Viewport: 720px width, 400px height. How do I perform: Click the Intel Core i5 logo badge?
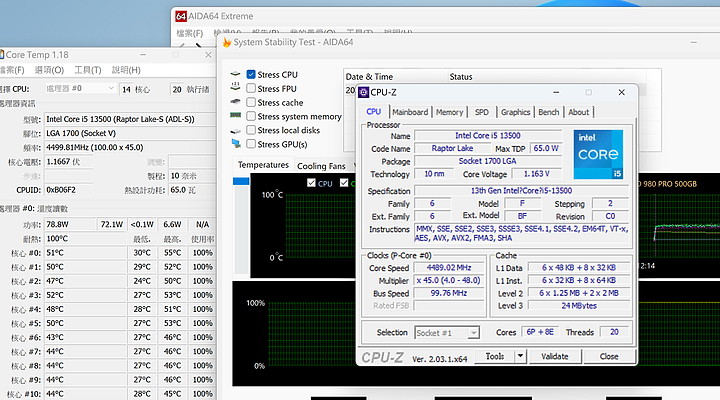[598, 154]
